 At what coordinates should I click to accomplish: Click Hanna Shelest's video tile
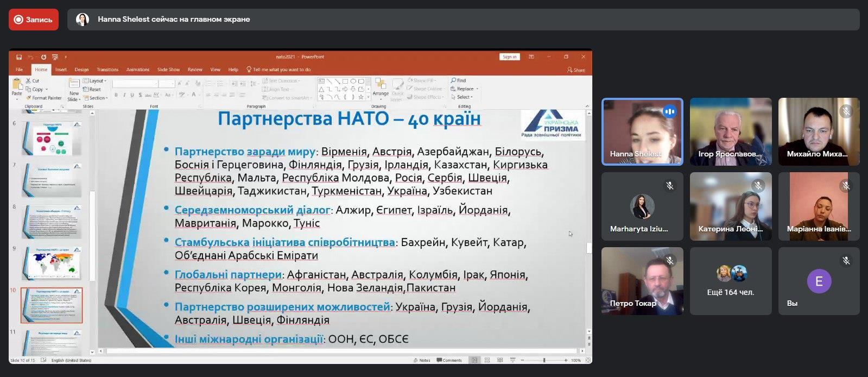(643, 131)
